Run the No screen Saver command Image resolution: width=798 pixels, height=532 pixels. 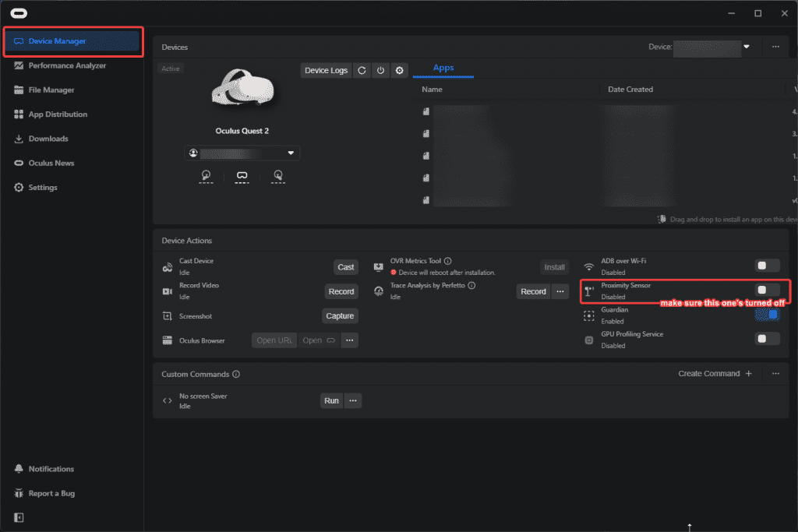[x=331, y=401]
